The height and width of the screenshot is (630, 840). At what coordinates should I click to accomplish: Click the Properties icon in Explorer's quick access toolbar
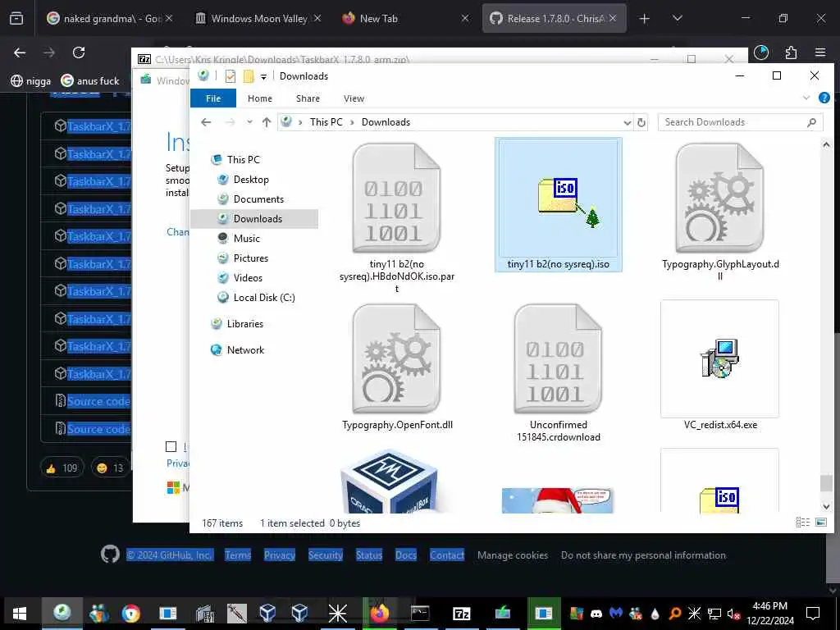pyautogui.click(x=231, y=76)
